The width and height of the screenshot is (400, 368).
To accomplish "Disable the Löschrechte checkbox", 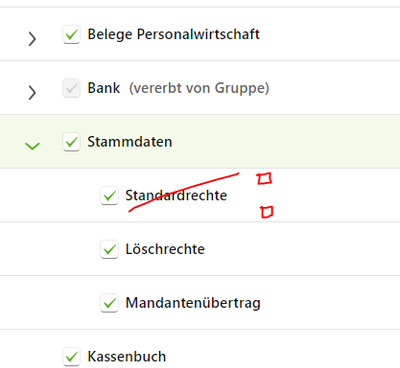I will click(109, 249).
